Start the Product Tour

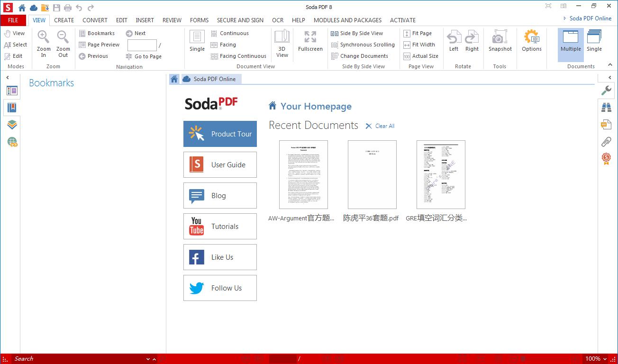pos(220,134)
